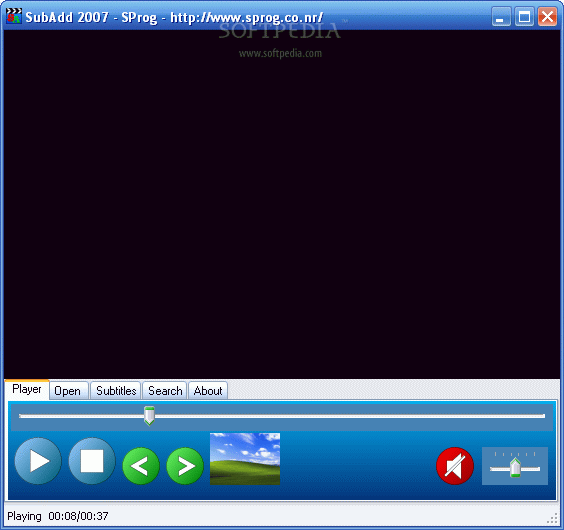Show the About tab
This screenshot has height=530, width=564.
[208, 391]
